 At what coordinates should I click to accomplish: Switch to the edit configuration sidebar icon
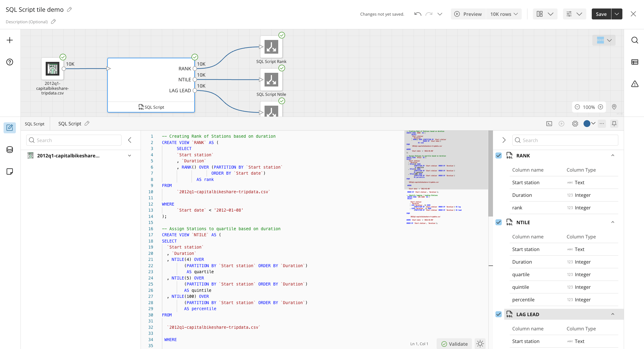click(10, 128)
